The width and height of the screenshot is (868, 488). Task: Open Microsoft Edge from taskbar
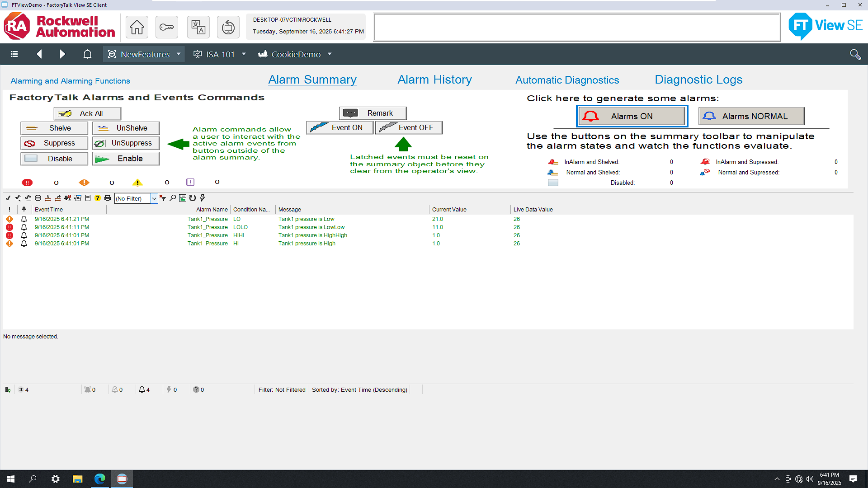(x=100, y=479)
